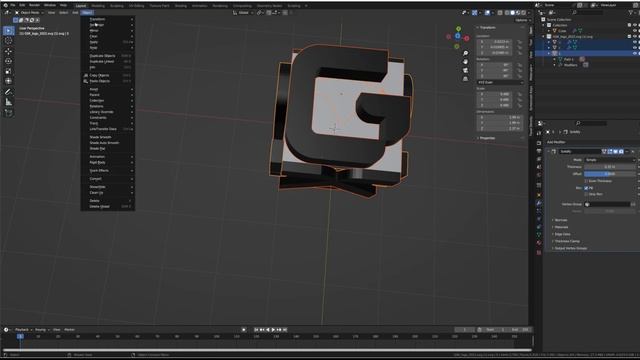Select the Measure tool
The width and height of the screenshot is (640, 360).
pos(8,102)
